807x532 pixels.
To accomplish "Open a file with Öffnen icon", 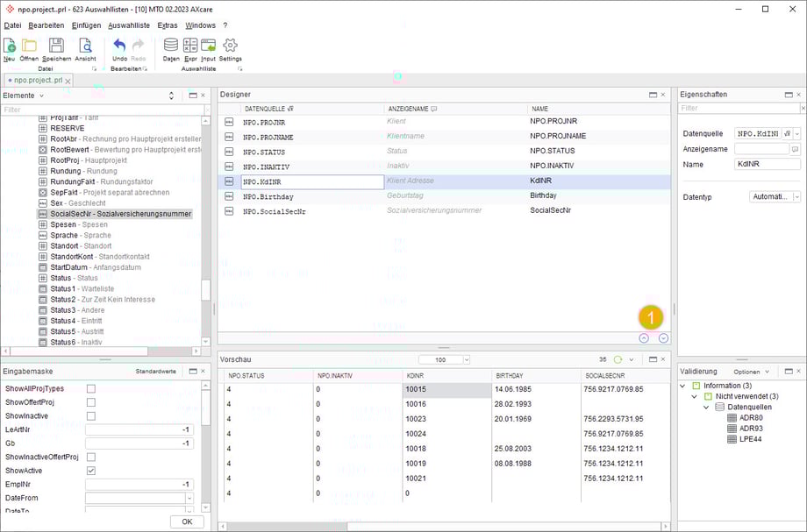I will 29,46.
